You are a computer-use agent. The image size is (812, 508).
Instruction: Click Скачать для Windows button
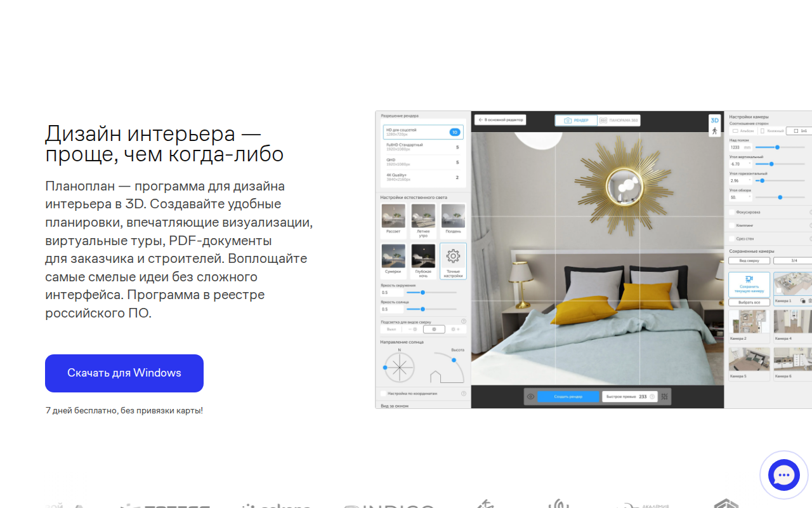click(x=124, y=373)
